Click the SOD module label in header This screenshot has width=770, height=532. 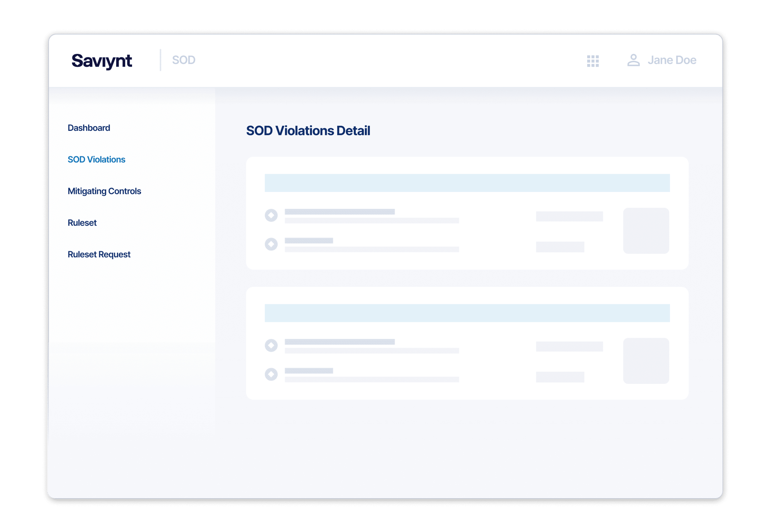coord(184,60)
